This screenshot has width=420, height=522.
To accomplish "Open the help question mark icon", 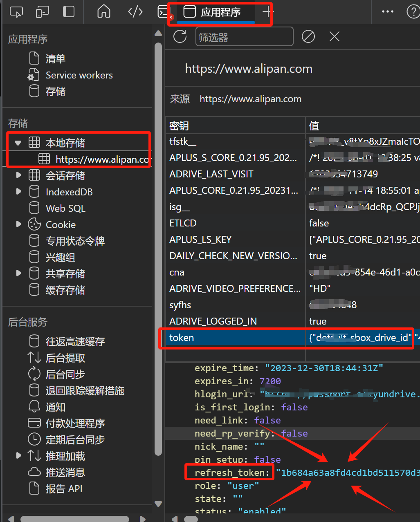I will click(x=413, y=12).
